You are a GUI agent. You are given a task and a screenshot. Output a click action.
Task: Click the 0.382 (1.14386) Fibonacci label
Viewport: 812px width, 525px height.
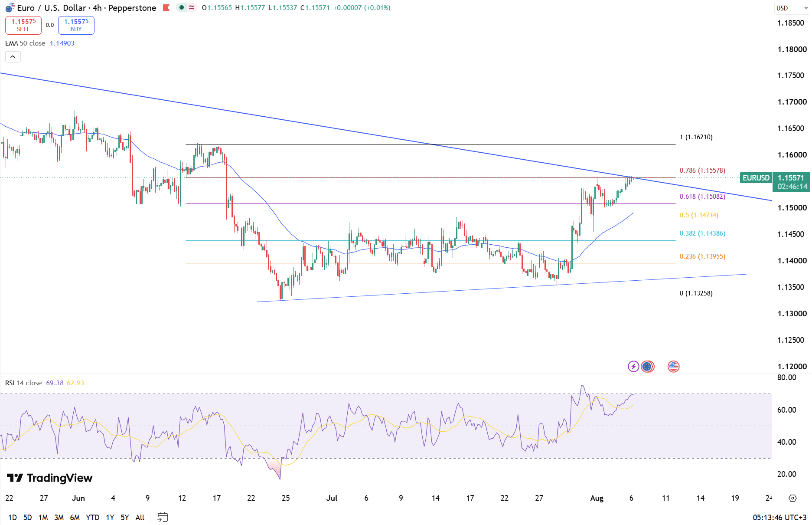point(702,233)
